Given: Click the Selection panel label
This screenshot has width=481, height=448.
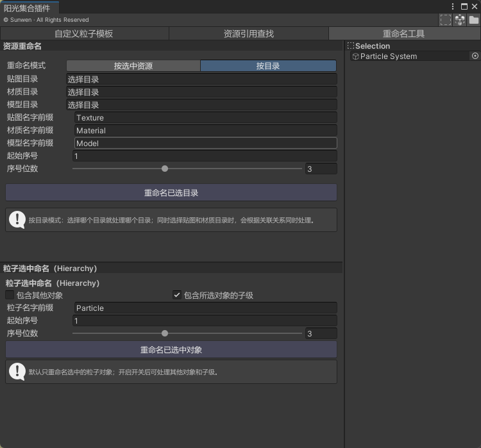Looking at the screenshot, I should pyautogui.click(x=373, y=46).
